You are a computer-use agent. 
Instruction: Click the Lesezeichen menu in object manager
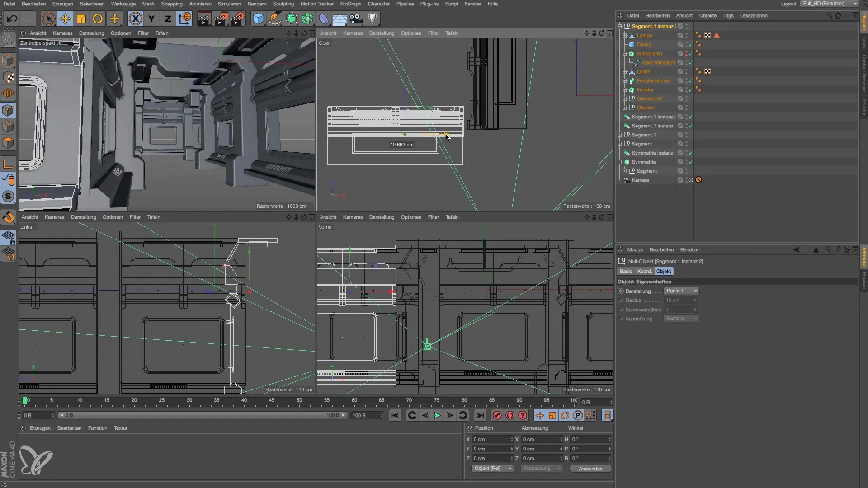click(x=754, y=15)
